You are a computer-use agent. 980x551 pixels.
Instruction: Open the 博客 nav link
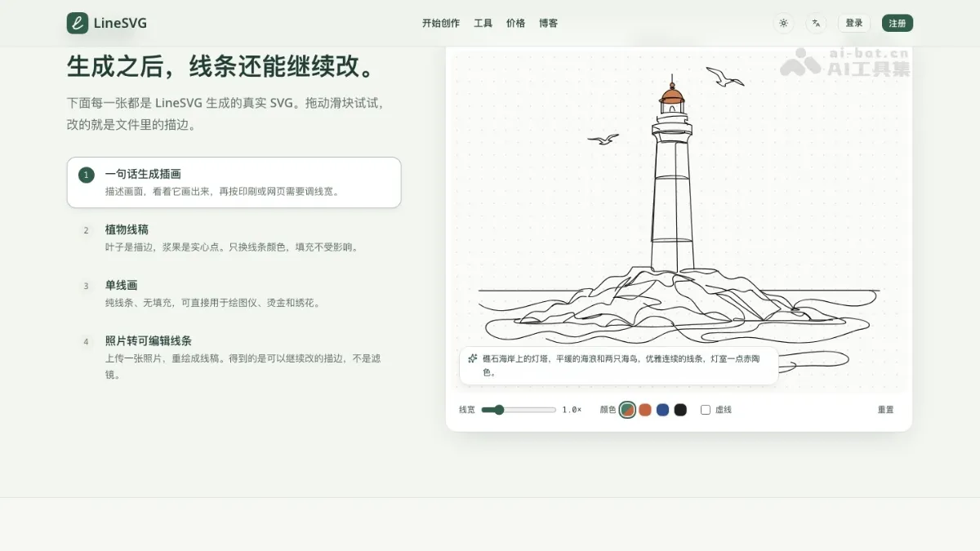(549, 24)
